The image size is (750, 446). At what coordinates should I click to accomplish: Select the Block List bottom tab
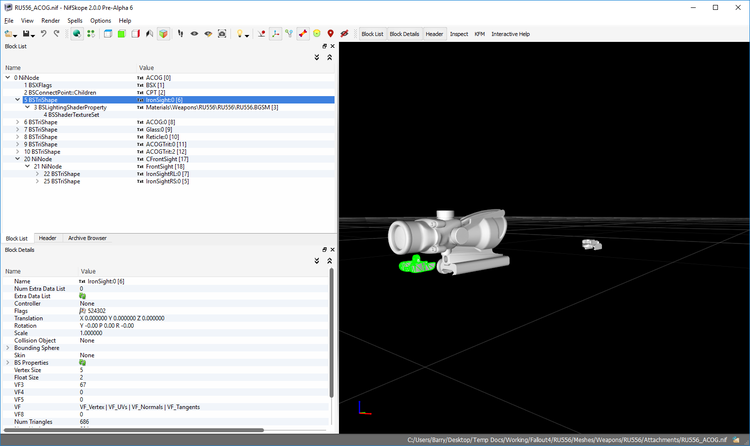coord(17,238)
